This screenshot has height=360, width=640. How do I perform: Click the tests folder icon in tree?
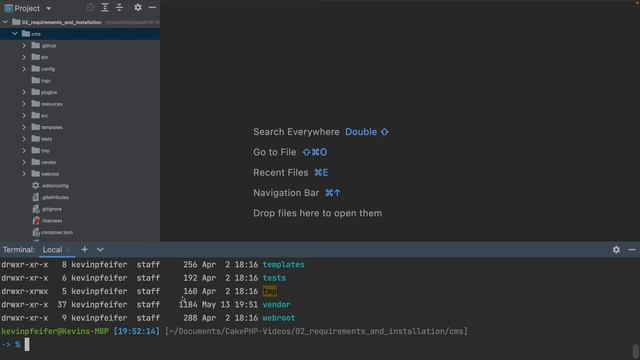point(36,139)
